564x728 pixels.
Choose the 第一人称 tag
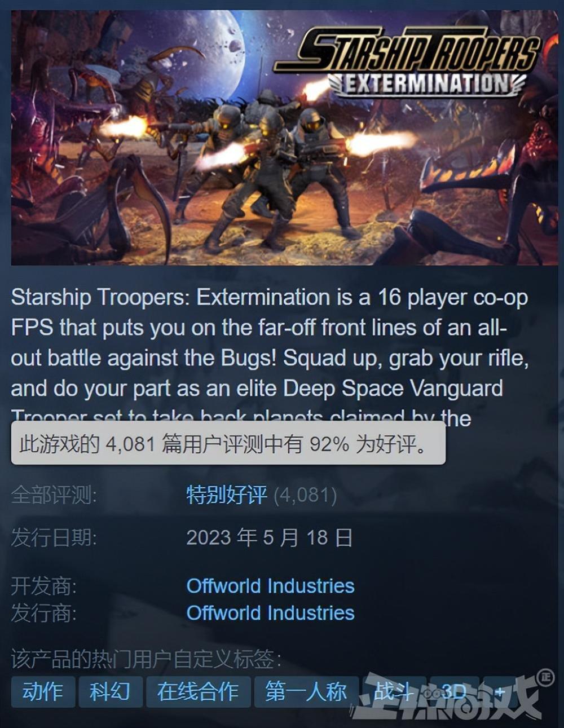coord(306,691)
